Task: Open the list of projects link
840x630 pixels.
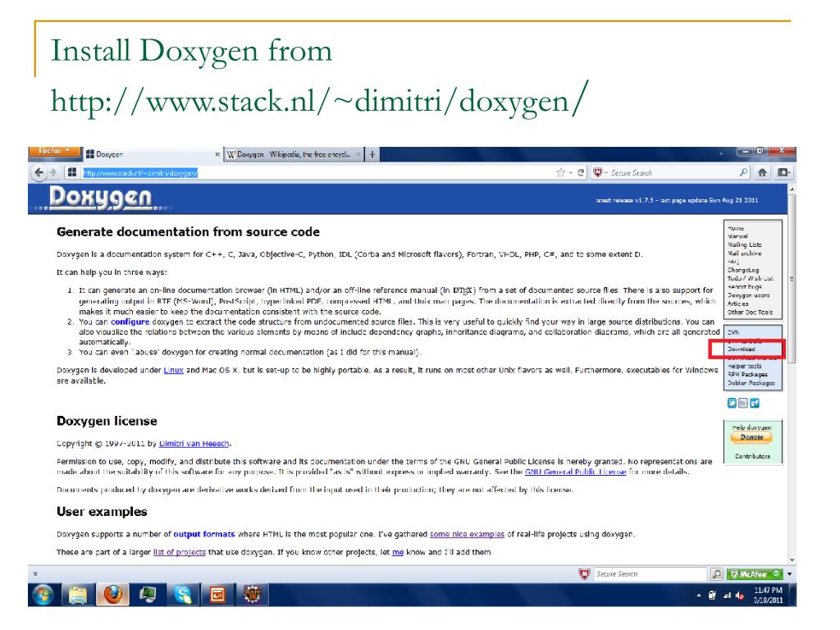Action: click(180, 552)
